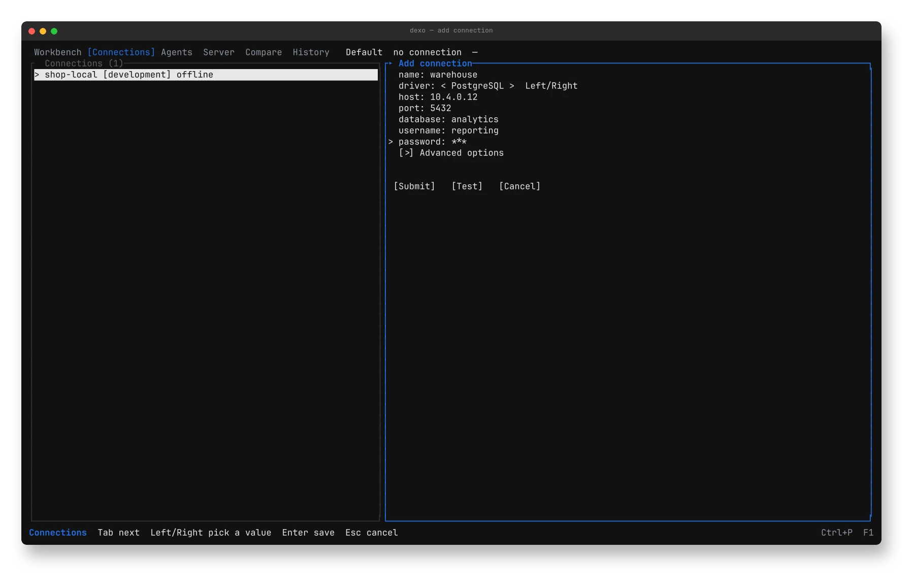This screenshot has height=588, width=914.
Task: Focus the masked password field
Action: pos(432,142)
